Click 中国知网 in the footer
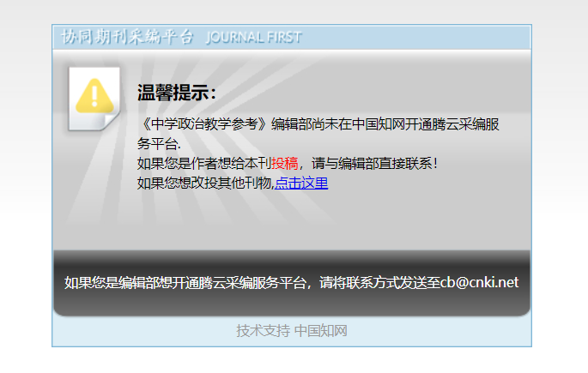This screenshot has width=588, height=373. (321, 331)
